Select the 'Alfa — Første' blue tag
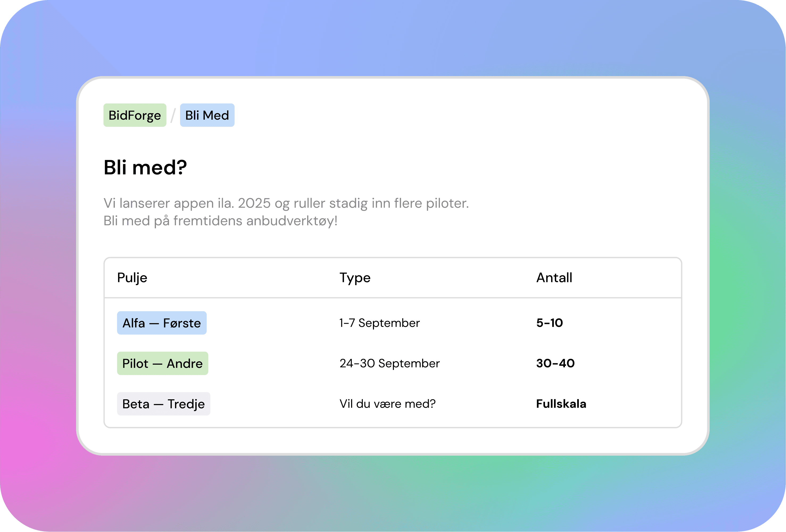Image resolution: width=786 pixels, height=532 pixels. click(162, 323)
